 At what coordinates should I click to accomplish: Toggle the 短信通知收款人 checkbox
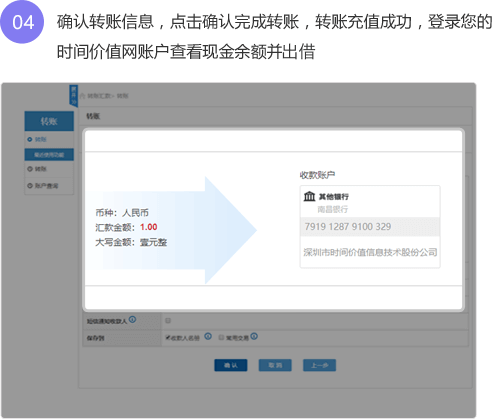[168, 320]
